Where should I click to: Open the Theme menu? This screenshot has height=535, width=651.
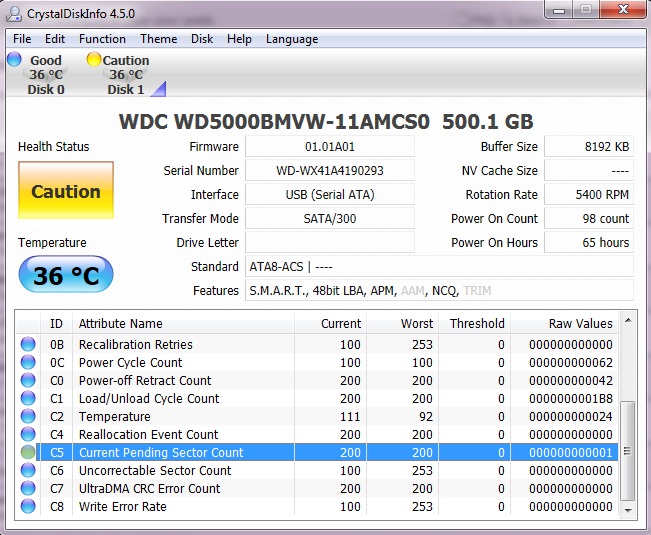[158, 39]
